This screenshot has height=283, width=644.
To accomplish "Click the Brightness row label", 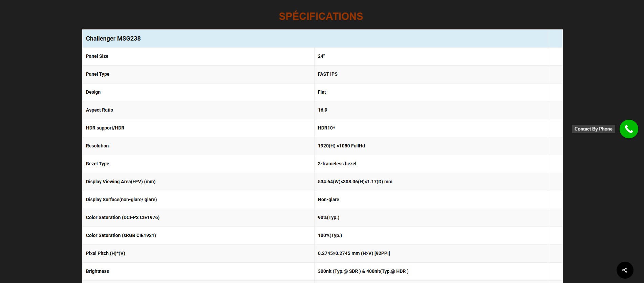I will click(x=97, y=271).
